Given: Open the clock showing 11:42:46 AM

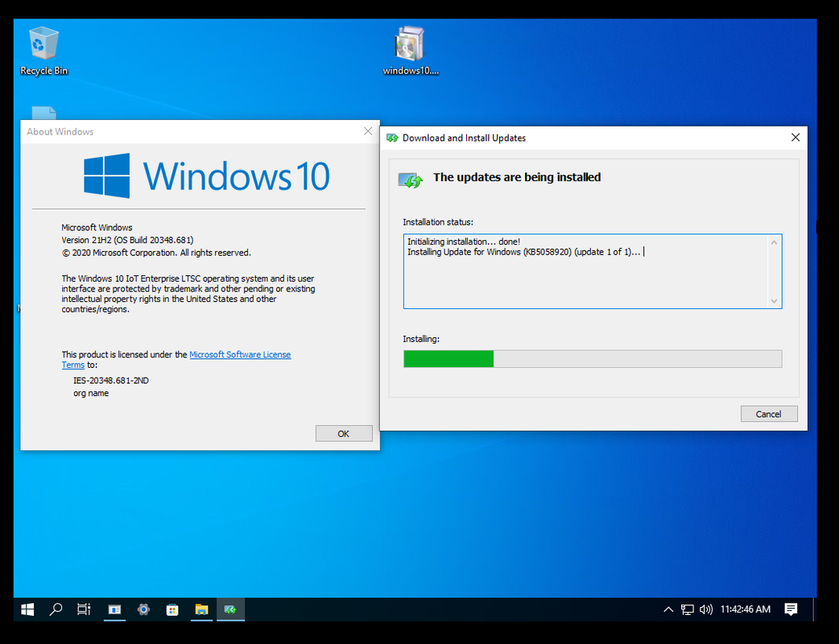Looking at the screenshot, I should point(746,609).
